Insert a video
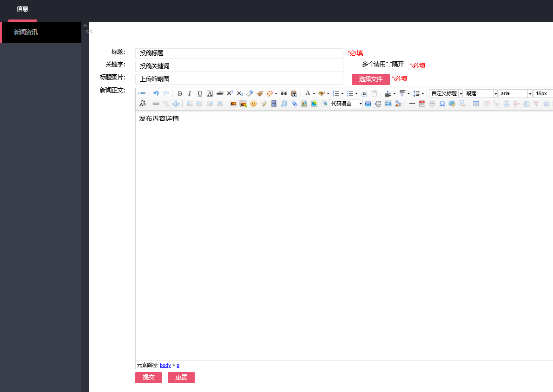This screenshot has width=553, height=392. (274, 104)
